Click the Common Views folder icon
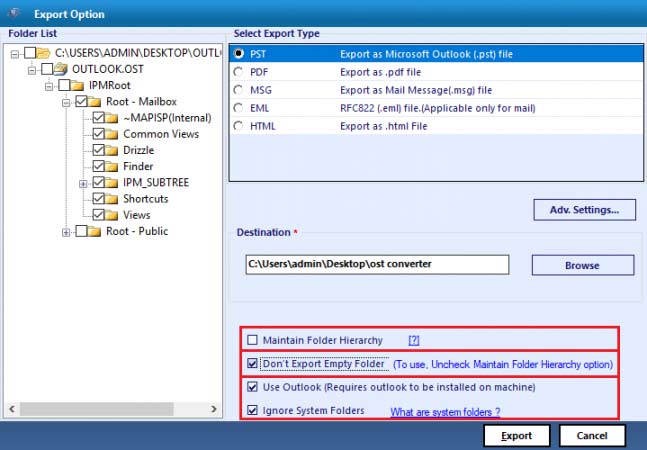The width and height of the screenshot is (647, 450). pyautogui.click(x=111, y=134)
